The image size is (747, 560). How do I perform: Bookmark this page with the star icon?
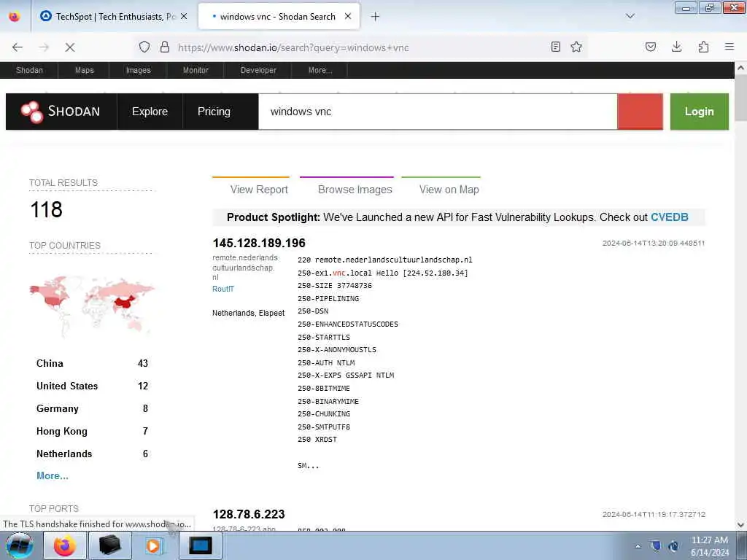point(576,47)
